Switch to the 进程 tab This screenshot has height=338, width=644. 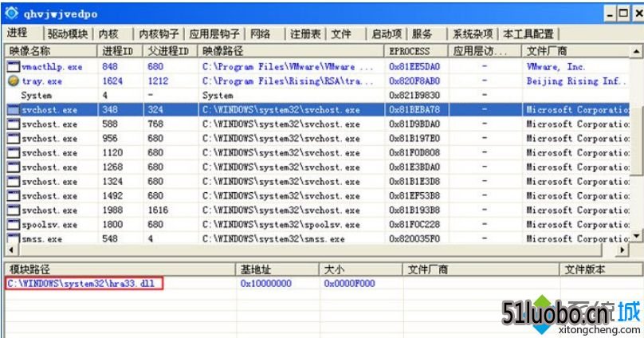pos(18,33)
